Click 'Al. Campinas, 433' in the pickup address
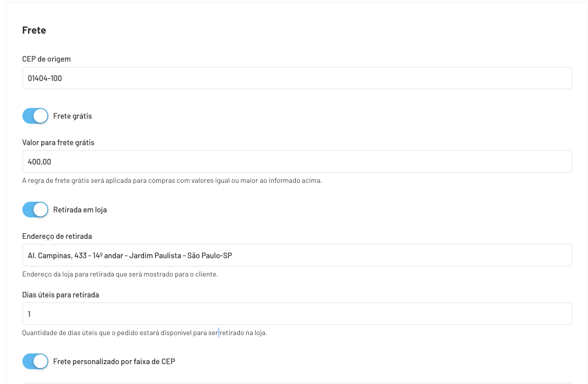Viewport: 588px width, 384px height. [57, 256]
